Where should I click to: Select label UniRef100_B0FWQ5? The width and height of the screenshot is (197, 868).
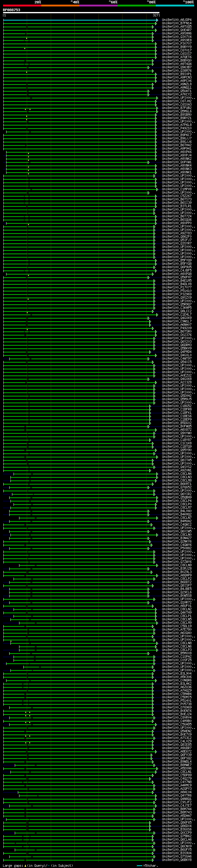(x=177, y=426)
